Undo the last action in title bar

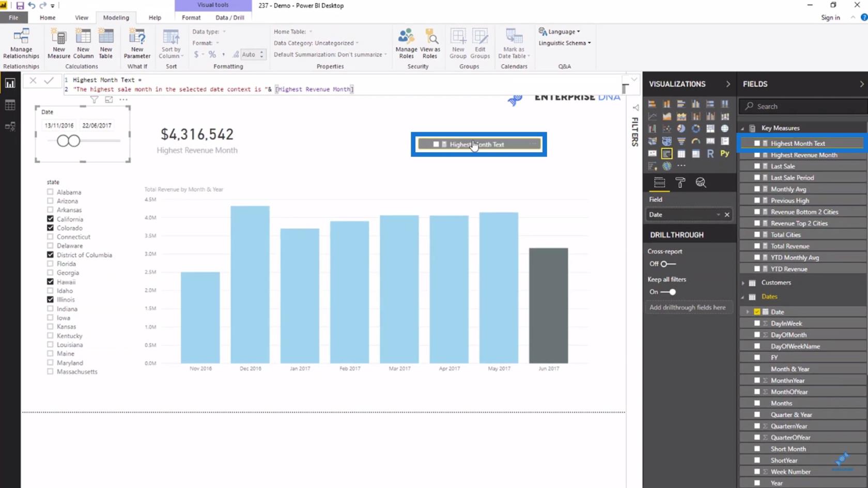(32, 6)
